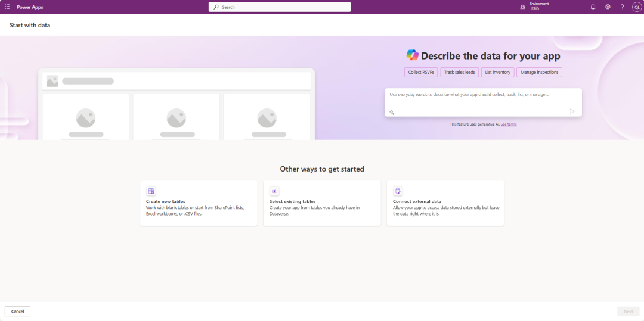Viewport: 644px width, 321px height.
Task: Select the Manage inspections suggestion
Action: (x=539, y=72)
